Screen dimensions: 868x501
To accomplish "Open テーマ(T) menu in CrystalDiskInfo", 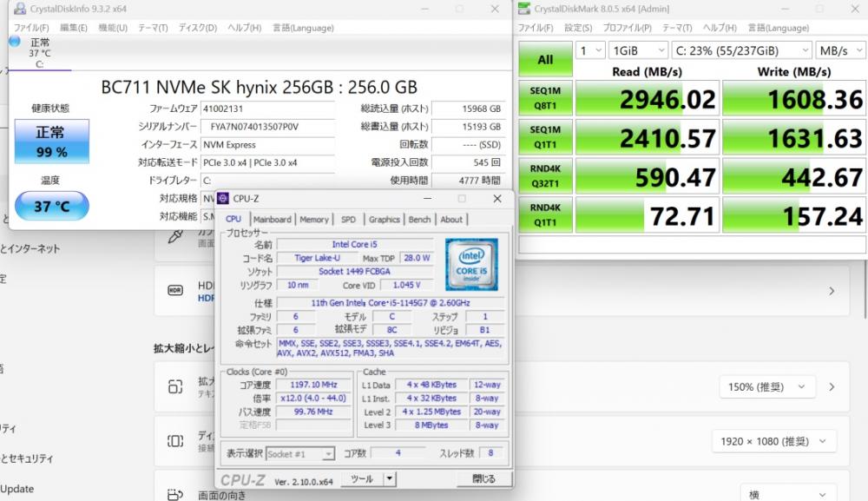I will click(153, 28).
